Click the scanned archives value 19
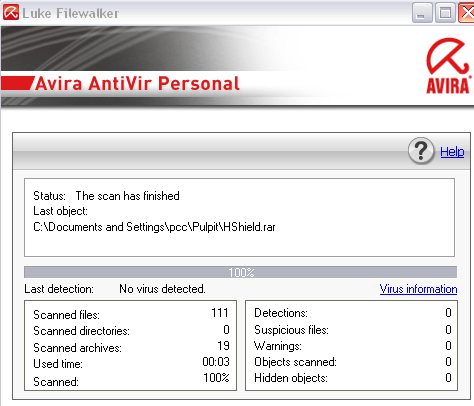This screenshot has width=474, height=406. [x=223, y=346]
